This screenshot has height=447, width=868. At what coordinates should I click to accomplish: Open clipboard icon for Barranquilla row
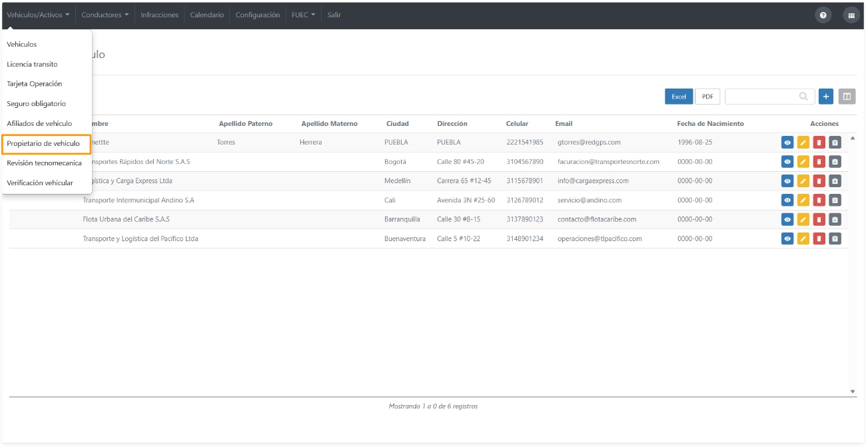click(x=835, y=219)
